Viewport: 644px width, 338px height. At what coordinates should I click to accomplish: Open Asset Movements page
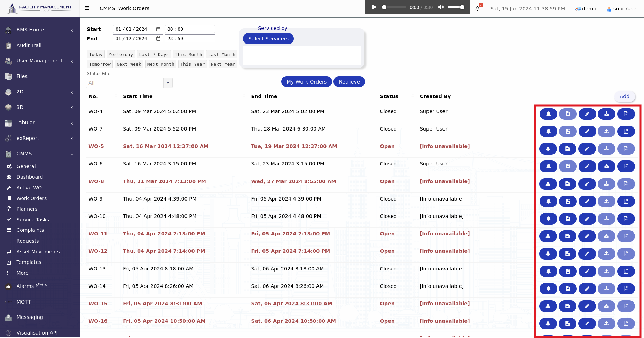[38, 252]
